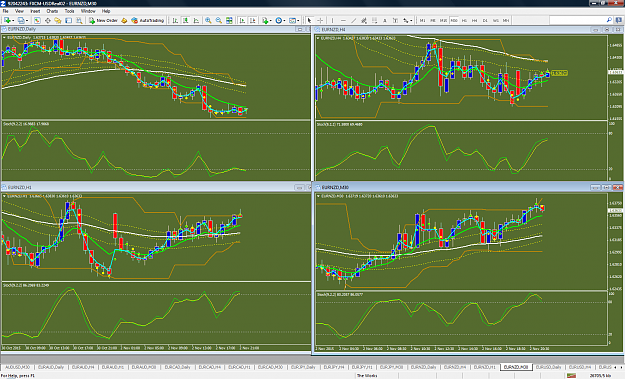The width and height of the screenshot is (625, 379).
Task: Select the D1 timeframe button
Action: pyautogui.click(x=485, y=20)
